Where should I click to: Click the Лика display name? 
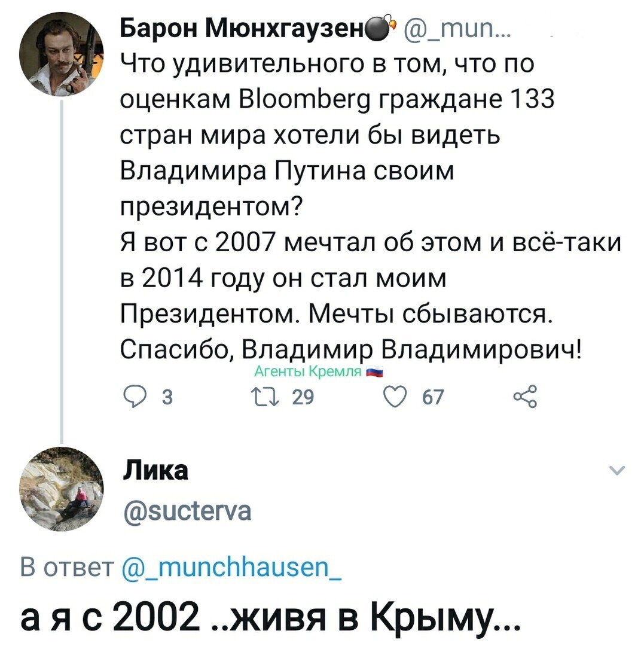click(x=155, y=470)
